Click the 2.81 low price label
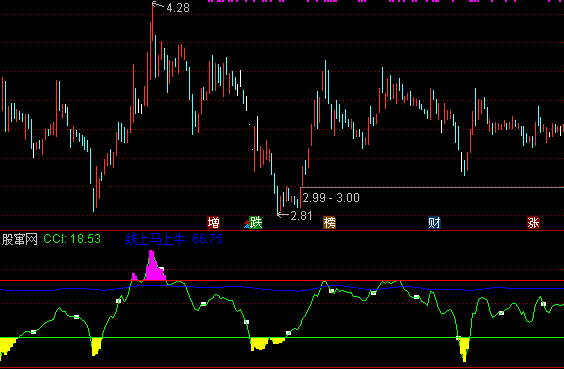This screenshot has height=369, width=564. (301, 216)
